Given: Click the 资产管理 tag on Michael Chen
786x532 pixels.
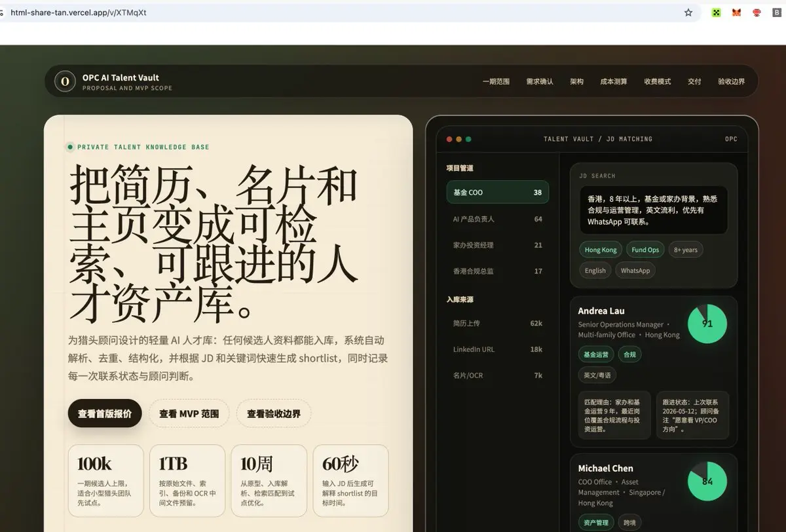Looking at the screenshot, I should point(596,523).
